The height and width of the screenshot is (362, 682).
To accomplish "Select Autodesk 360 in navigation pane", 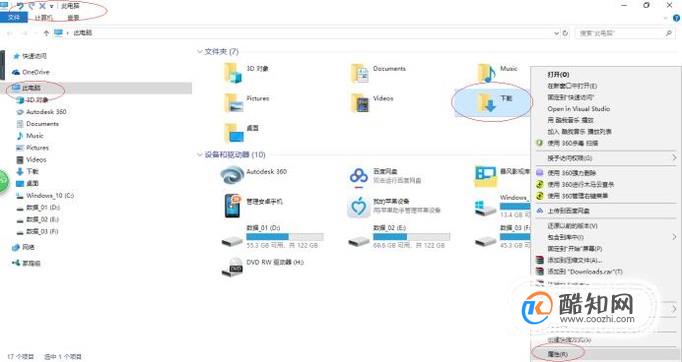I will coord(46,112).
